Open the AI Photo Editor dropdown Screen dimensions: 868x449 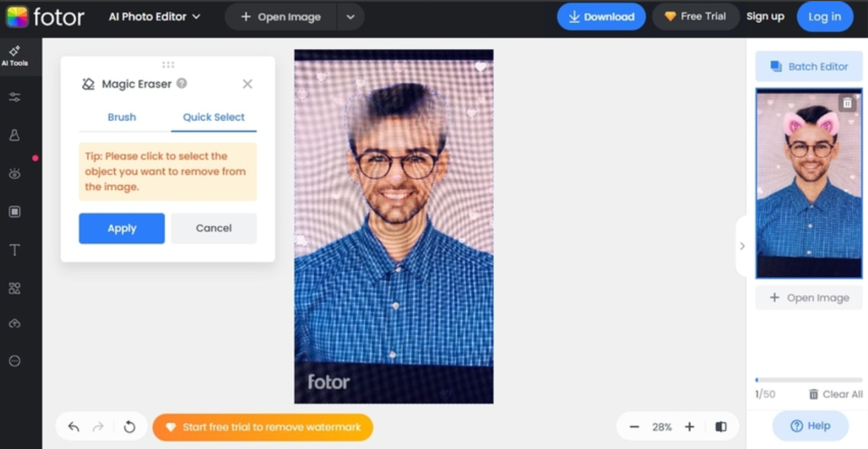154,17
